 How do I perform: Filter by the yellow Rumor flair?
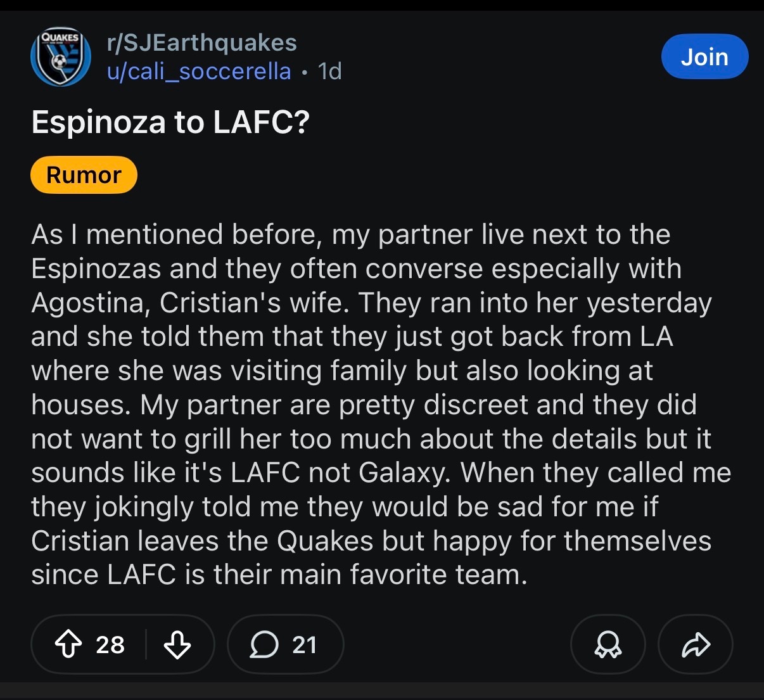pyautogui.click(x=84, y=175)
